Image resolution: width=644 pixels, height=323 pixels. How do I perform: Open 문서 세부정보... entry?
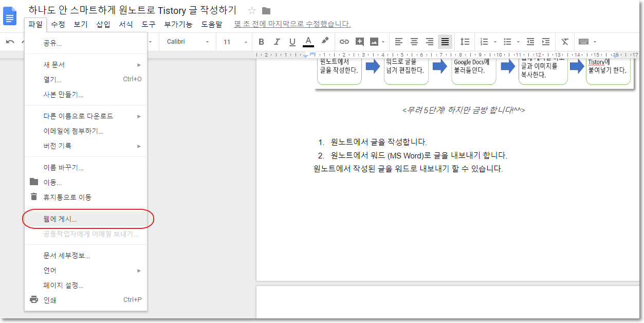coord(86,256)
